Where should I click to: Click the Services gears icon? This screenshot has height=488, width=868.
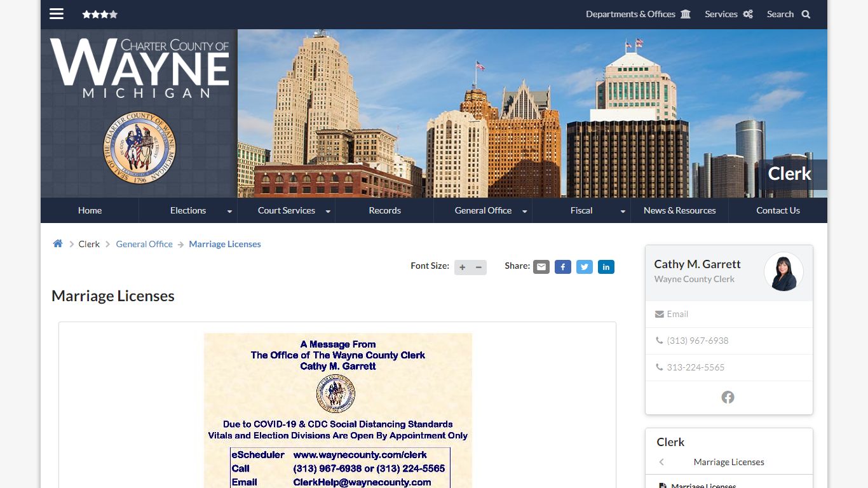pos(748,14)
